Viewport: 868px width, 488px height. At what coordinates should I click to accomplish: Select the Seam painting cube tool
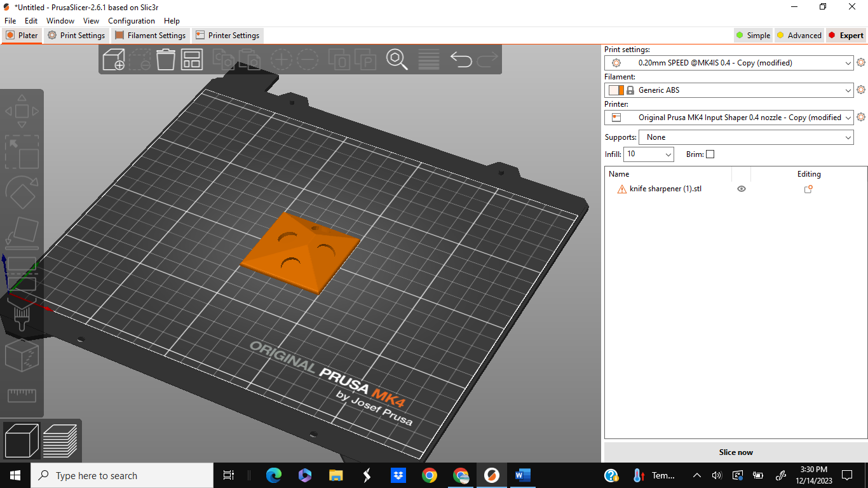22,355
